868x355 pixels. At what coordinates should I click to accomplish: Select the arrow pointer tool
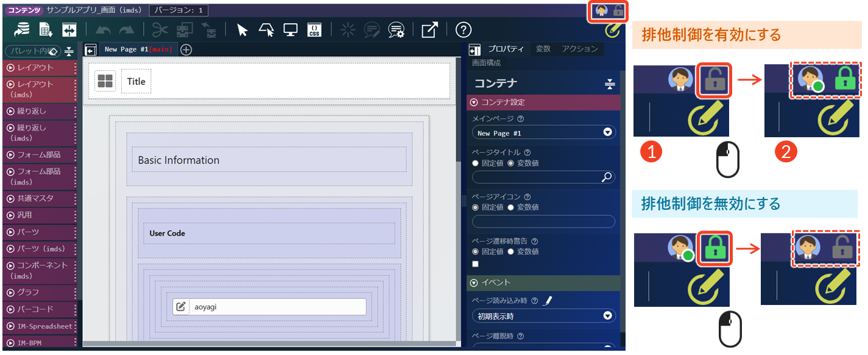(x=242, y=30)
